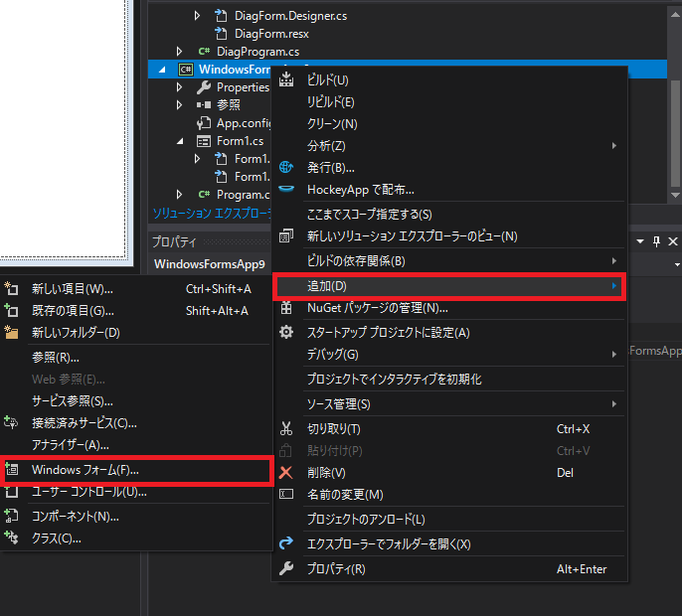The width and height of the screenshot is (682, 616).
Task: Click the rename icon beside 名前の変更
Action: 286,494
